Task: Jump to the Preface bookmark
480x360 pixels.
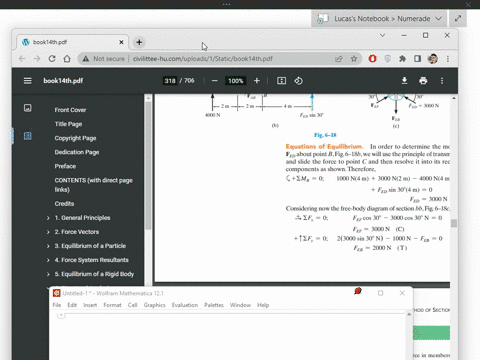Action: coord(65,166)
